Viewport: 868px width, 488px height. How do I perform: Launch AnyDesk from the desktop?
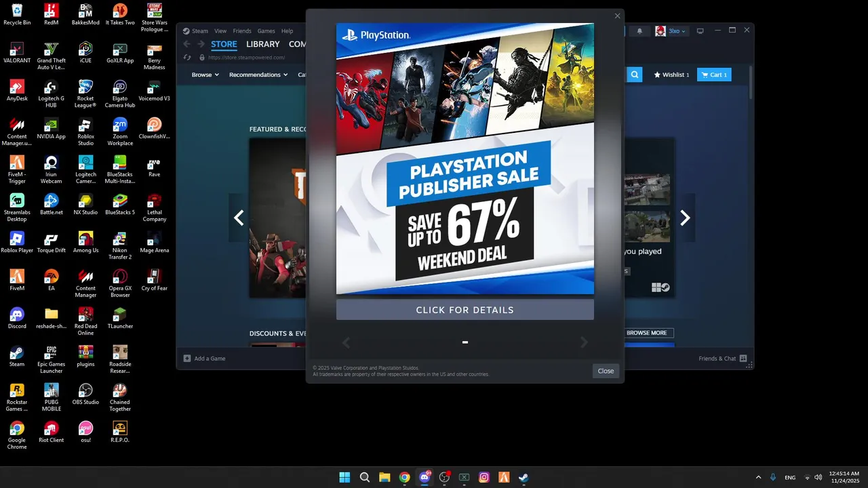click(17, 90)
